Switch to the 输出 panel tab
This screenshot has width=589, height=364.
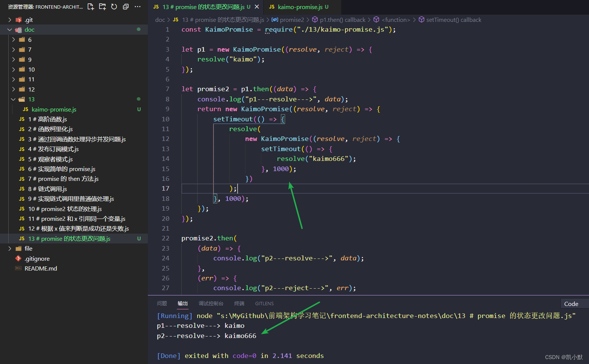[183, 303]
